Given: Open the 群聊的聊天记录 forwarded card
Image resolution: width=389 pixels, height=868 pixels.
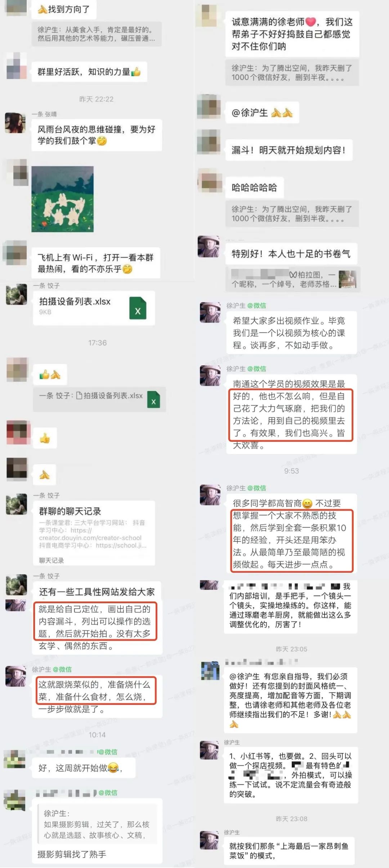Looking at the screenshot, I should pyautogui.click(x=94, y=533).
